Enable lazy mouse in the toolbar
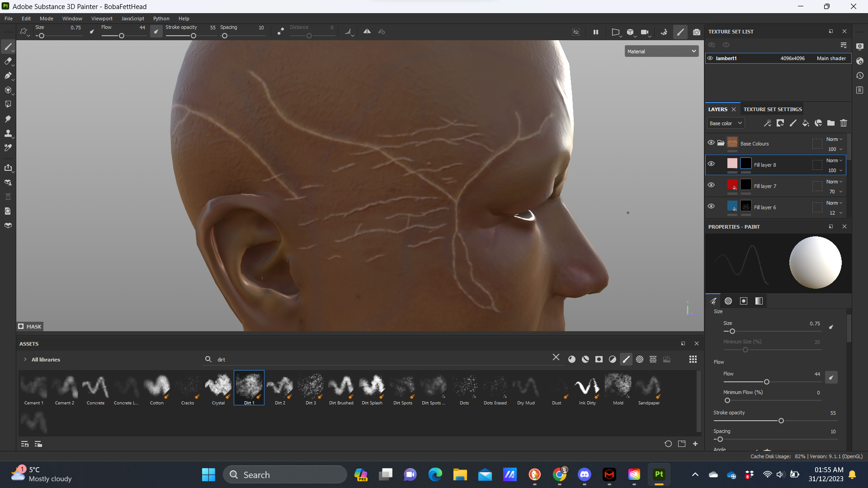This screenshot has height=488, width=868. [x=281, y=32]
